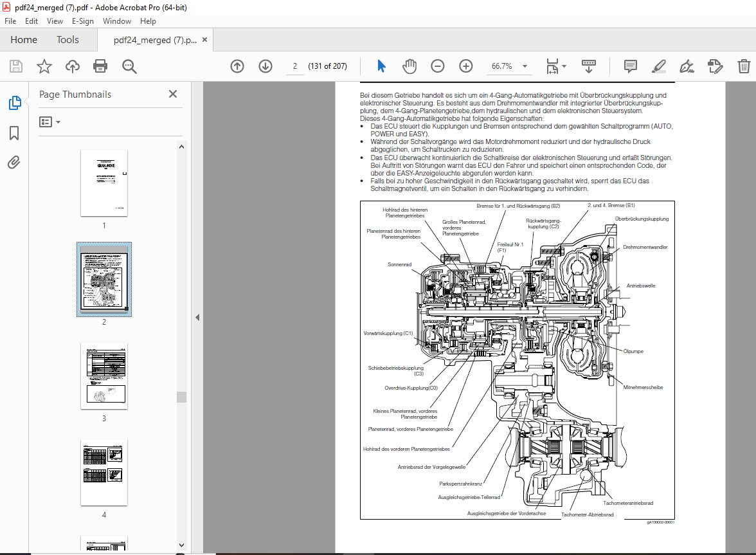This screenshot has width=756, height=555.
Task: Click the Save file icon
Action: (16, 66)
